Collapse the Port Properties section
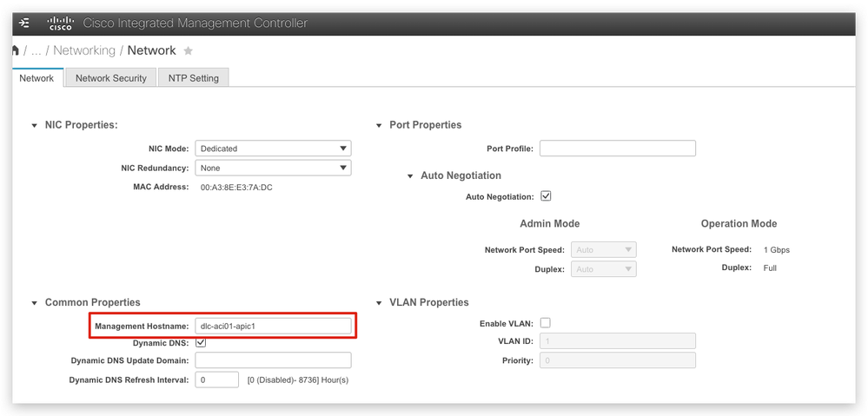The image size is (868, 416). 379,126
